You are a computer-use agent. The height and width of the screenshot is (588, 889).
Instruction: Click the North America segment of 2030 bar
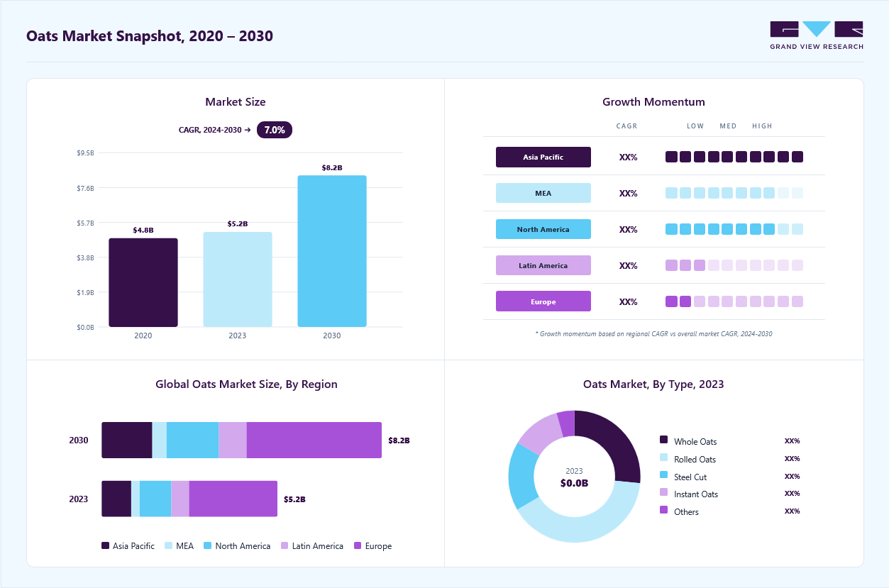(192, 440)
